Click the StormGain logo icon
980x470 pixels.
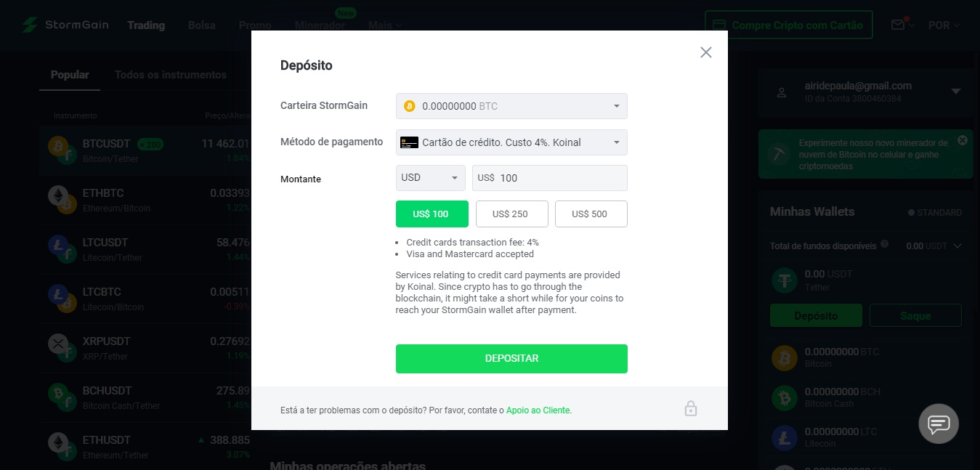29,25
